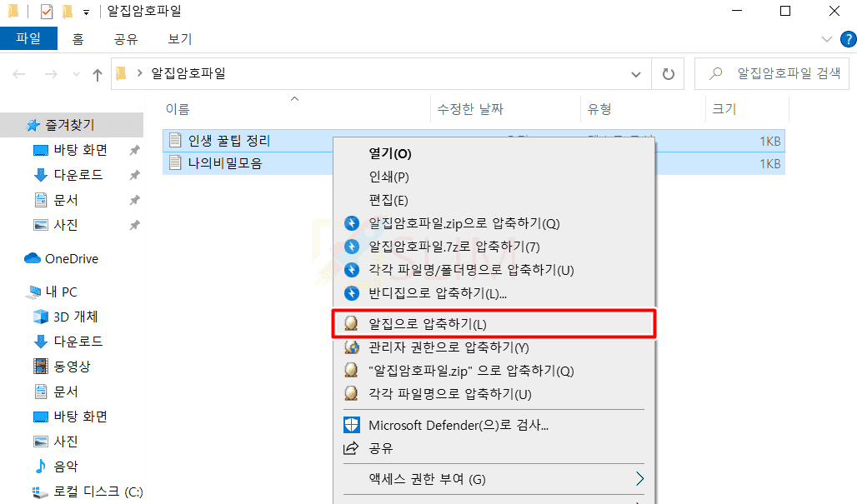This screenshot has height=504, width=857.
Task: Click the Microsoft Defender shield icon
Action: (352, 425)
